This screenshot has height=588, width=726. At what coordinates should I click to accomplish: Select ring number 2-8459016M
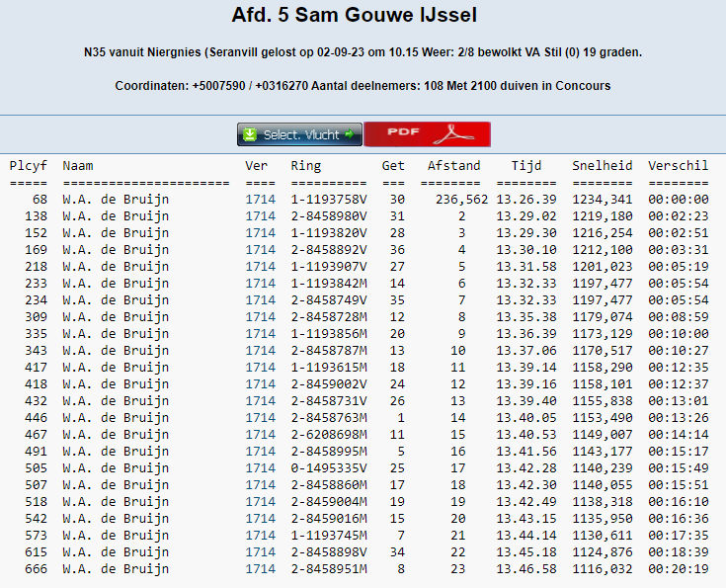tap(329, 519)
